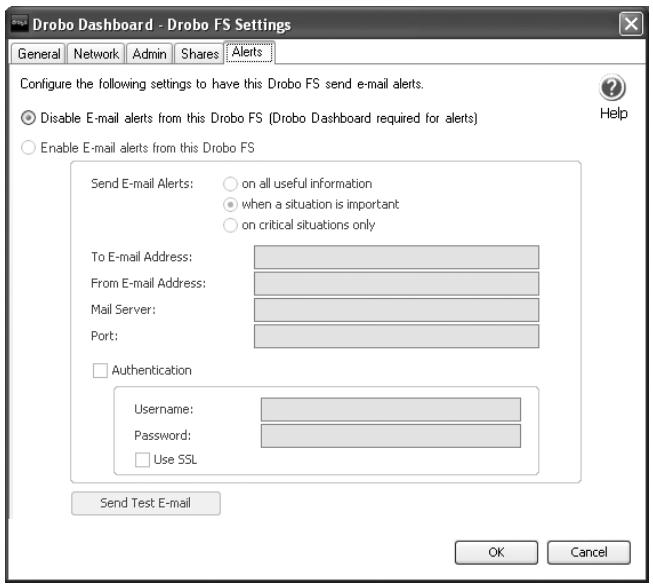Click the From E-mail Address field
Screen dimensions: 653x587
[396, 284]
